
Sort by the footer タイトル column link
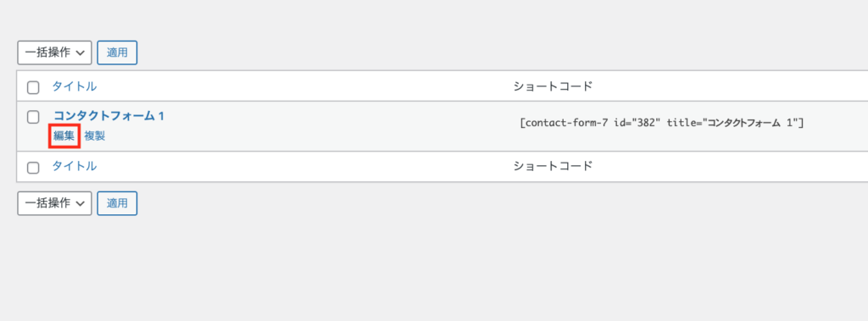coord(75,166)
